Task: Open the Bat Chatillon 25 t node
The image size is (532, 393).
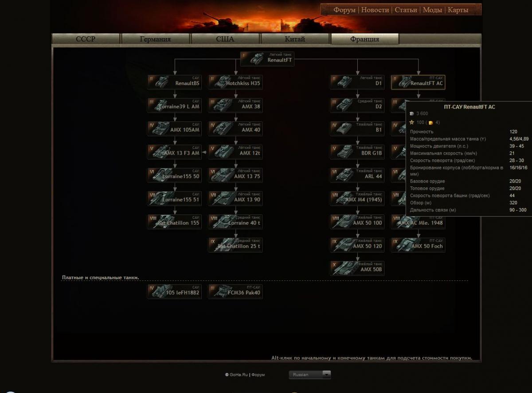Action: click(235, 245)
